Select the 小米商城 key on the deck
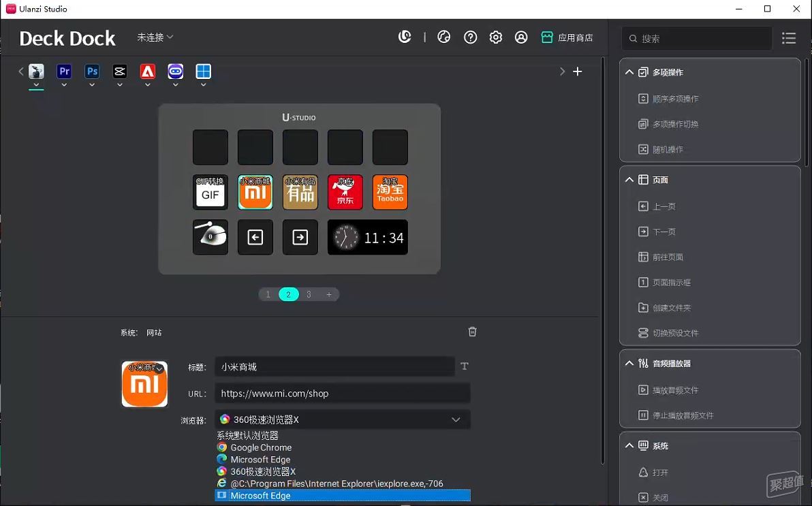The height and width of the screenshot is (506, 812). point(255,192)
